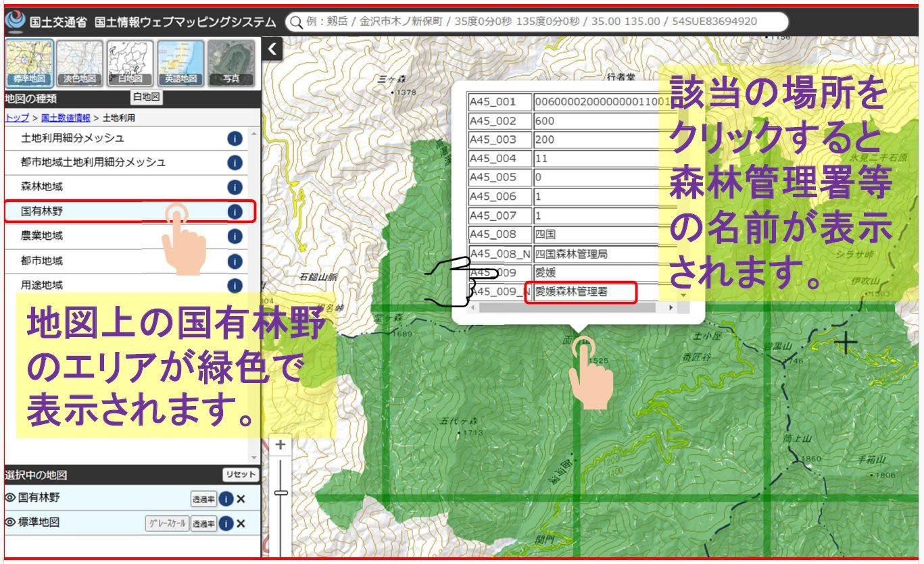Toggle グレースケール for 標準地図
924x564 pixels.
pos(166,523)
